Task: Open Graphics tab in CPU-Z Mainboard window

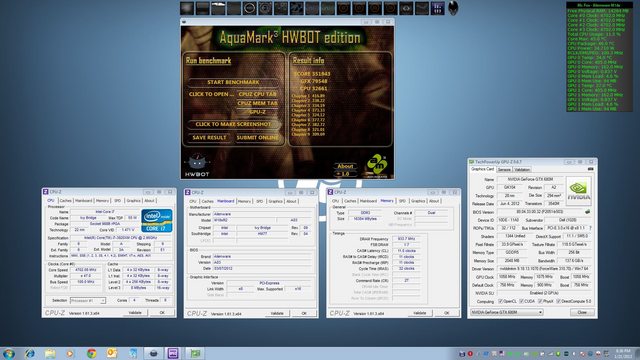Action: [276, 201]
